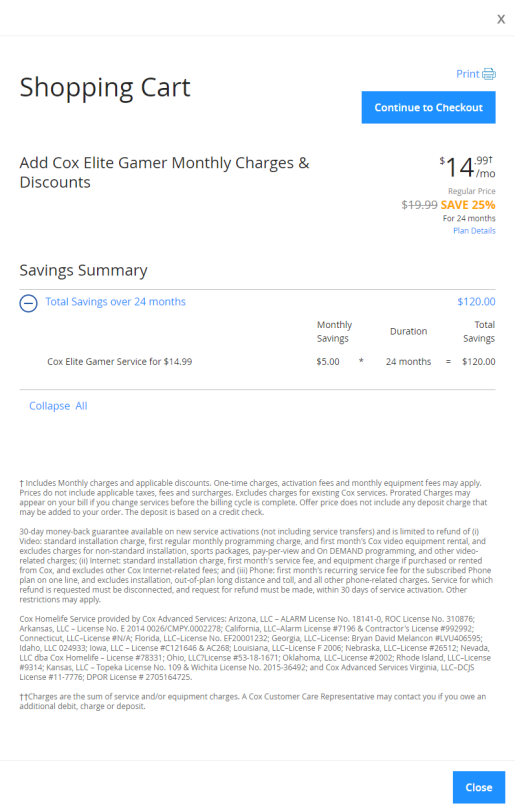Click the blue Close button at bottom
The width and height of the screenshot is (515, 810).
pyautogui.click(x=479, y=787)
